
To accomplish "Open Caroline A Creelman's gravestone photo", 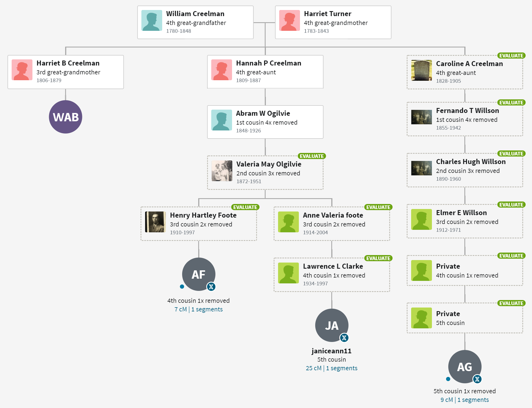I will 421,70.
